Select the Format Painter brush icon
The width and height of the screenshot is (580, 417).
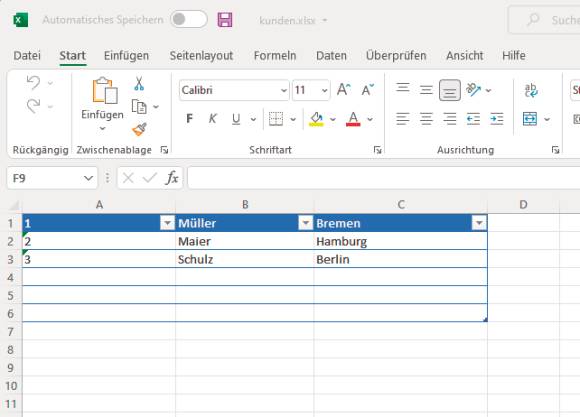pos(139,129)
